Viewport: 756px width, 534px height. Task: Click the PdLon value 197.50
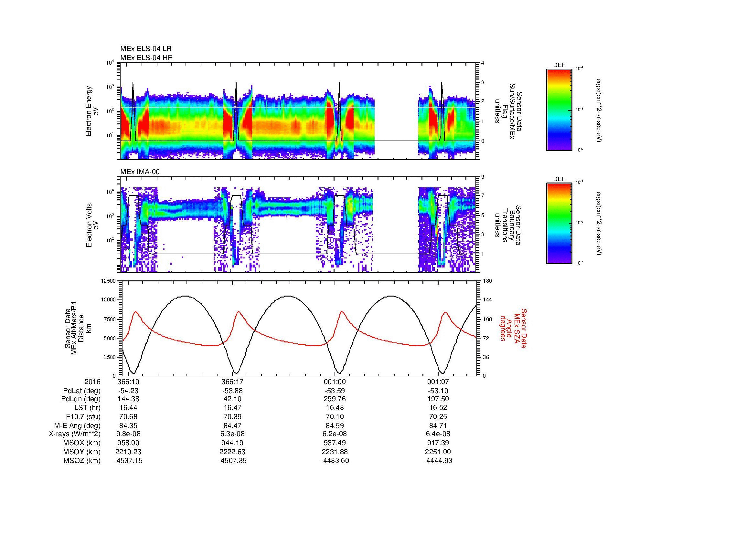[x=438, y=399]
